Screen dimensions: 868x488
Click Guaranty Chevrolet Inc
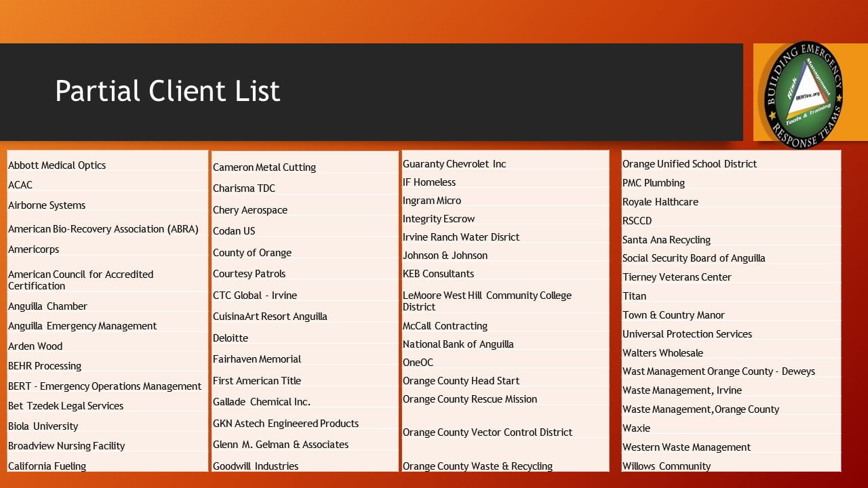tap(454, 164)
